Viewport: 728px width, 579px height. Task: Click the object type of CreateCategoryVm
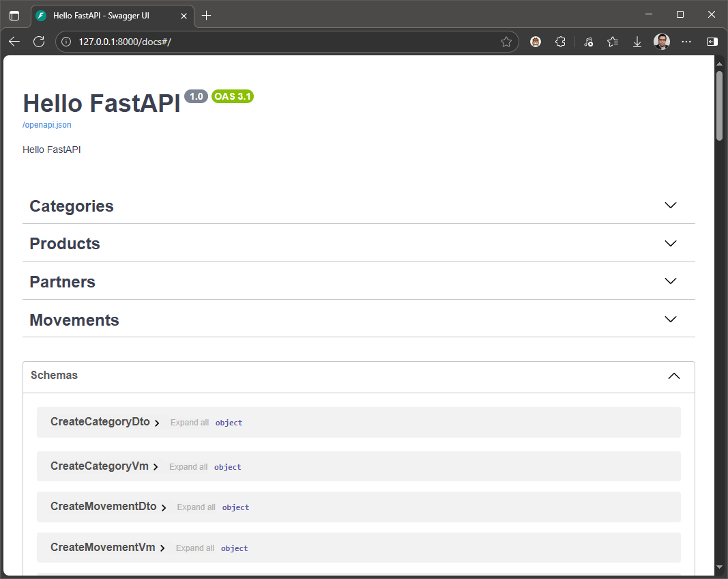coord(227,467)
